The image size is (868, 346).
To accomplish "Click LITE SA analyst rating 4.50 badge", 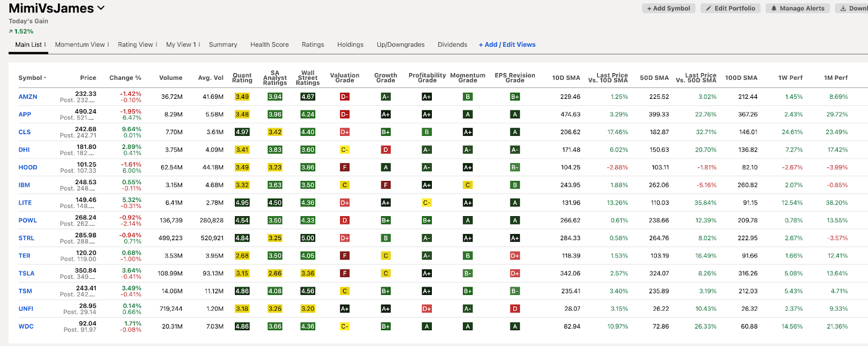I will pyautogui.click(x=275, y=203).
